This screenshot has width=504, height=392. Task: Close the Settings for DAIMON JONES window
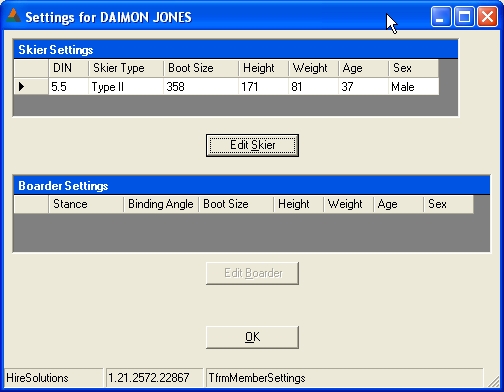[487, 17]
